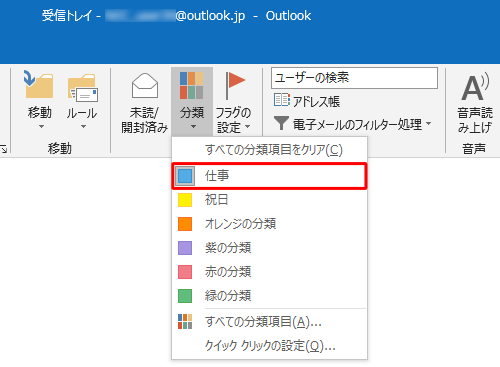Click the orange swatch for オレンジの分類
The image size is (500, 367).
pyautogui.click(x=185, y=224)
